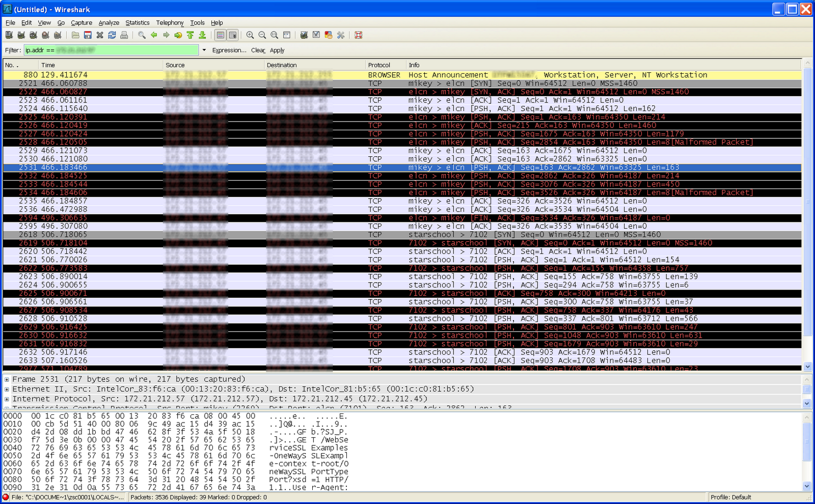Zoom out of packet text

coord(262,35)
